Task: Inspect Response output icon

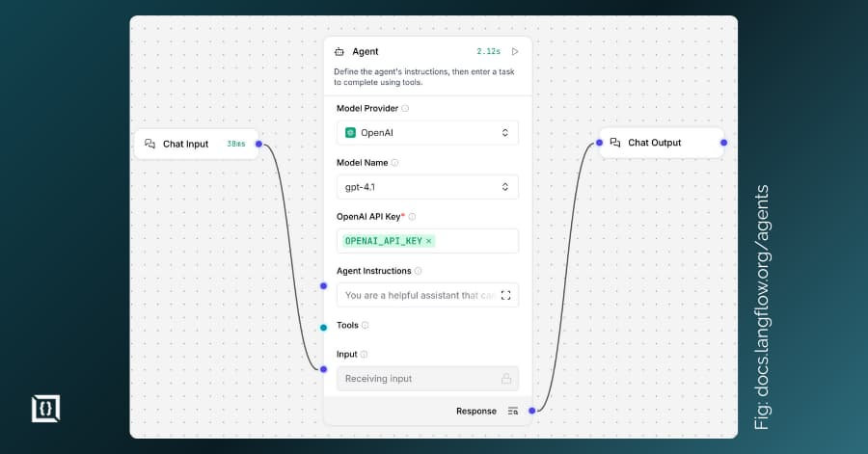Action: coord(513,411)
